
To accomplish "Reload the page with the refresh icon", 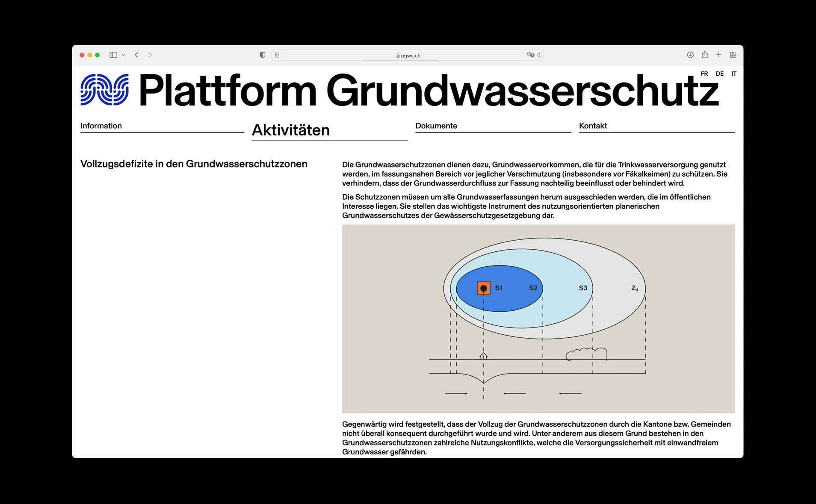I will pyautogui.click(x=539, y=55).
